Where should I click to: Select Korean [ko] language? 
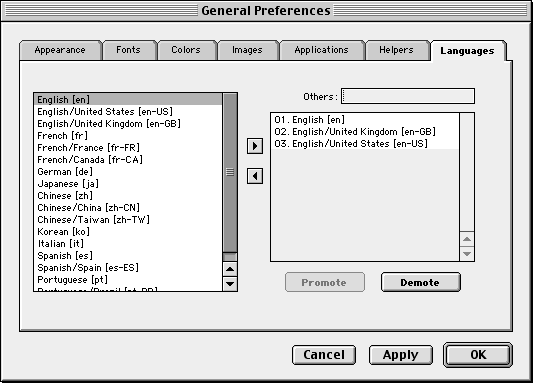(128, 231)
